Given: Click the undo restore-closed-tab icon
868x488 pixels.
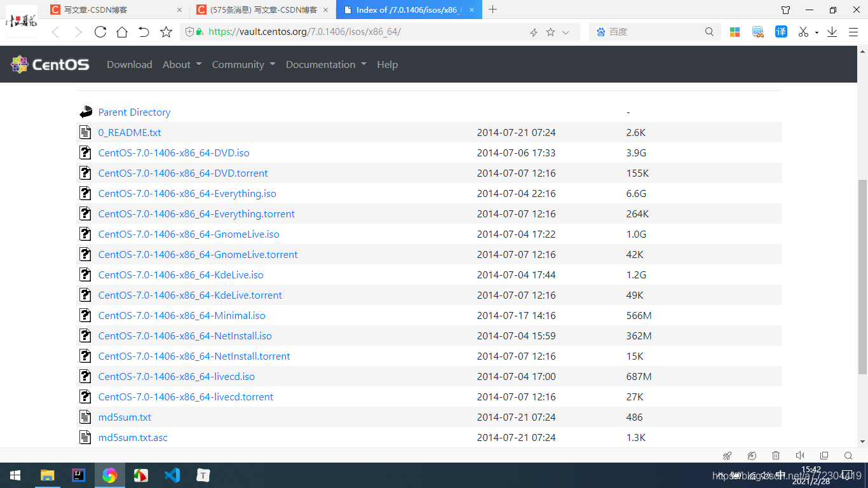Looking at the screenshot, I should (x=144, y=32).
